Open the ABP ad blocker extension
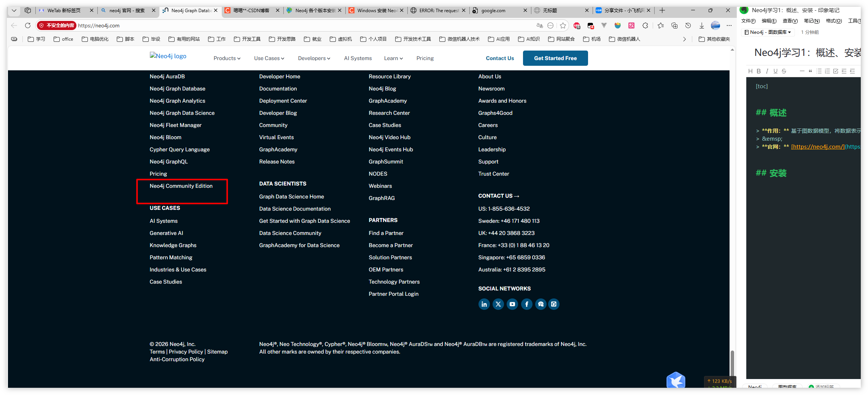Viewport: 868px width, 395px height. coord(577,25)
